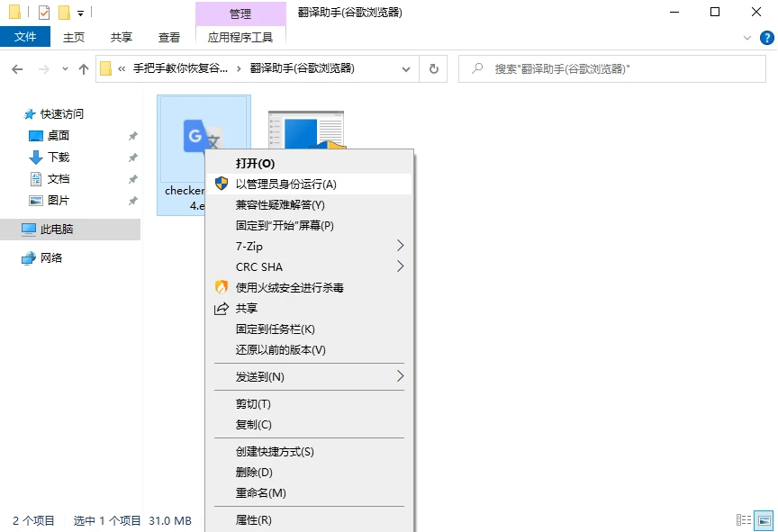Image resolution: width=778 pixels, height=532 pixels.
Task: Expand the 7-Zip submenu arrow
Action: (x=401, y=246)
